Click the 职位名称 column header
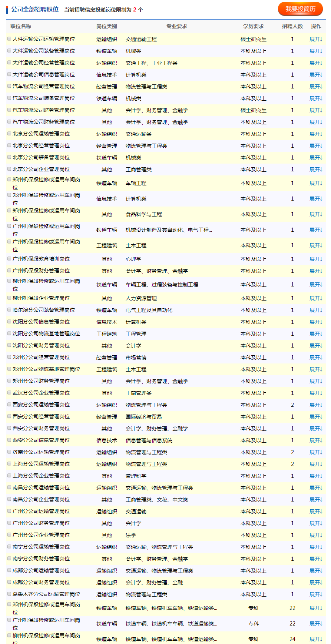 click(21, 26)
